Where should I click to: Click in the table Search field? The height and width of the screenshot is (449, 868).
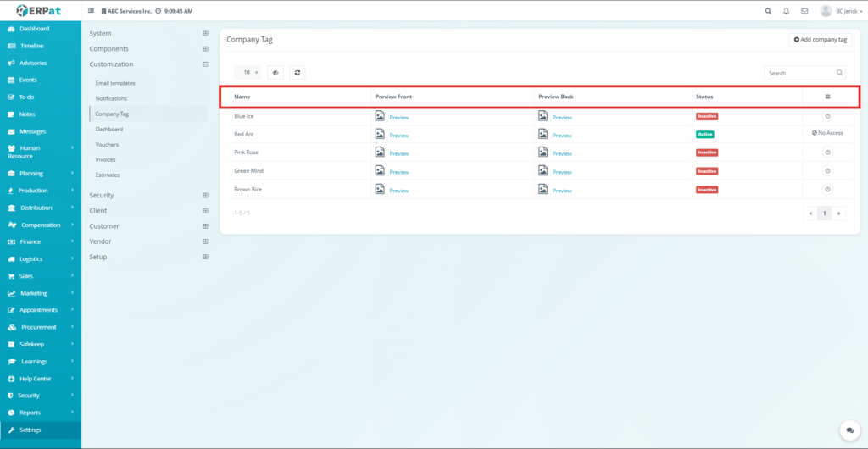800,73
